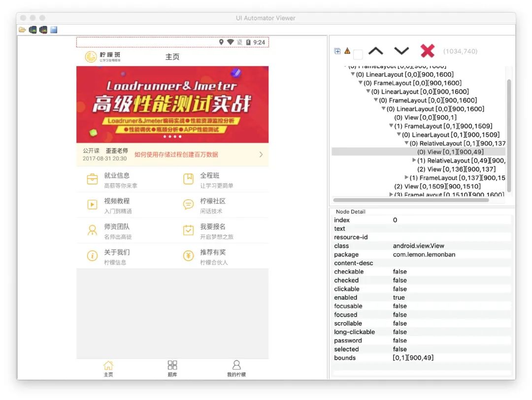Click the second Device Screenshot toolbar icon

click(43, 30)
